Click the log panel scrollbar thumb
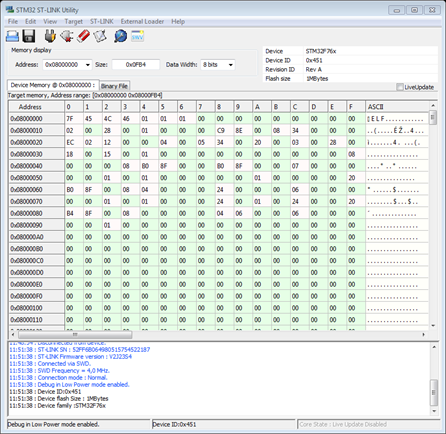 click(434, 392)
